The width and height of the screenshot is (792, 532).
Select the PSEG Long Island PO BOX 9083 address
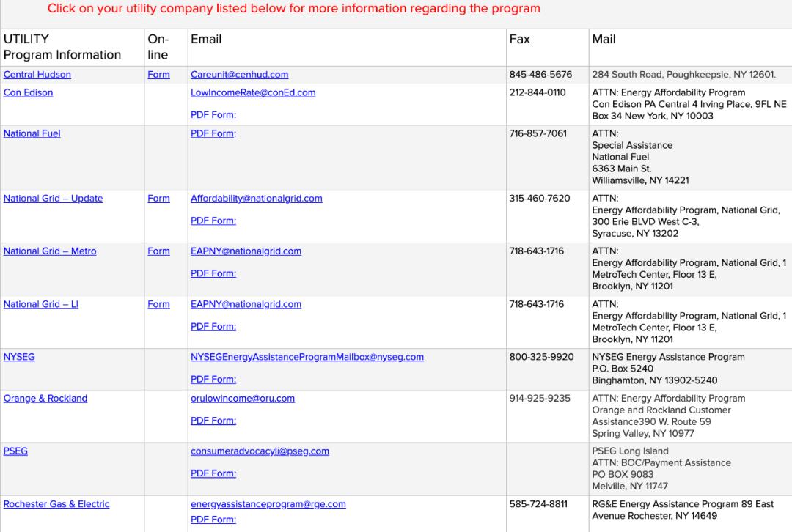point(661,469)
